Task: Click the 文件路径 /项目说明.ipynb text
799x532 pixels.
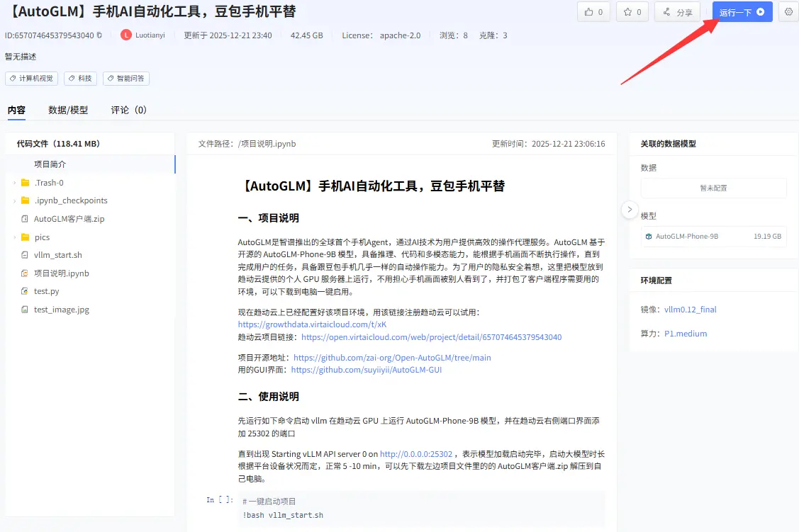Action: [x=247, y=144]
